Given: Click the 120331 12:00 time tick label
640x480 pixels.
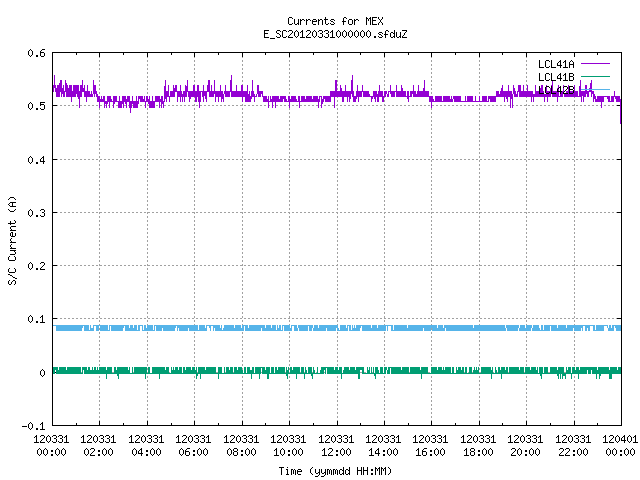Looking at the screenshot, I should click(336, 446).
